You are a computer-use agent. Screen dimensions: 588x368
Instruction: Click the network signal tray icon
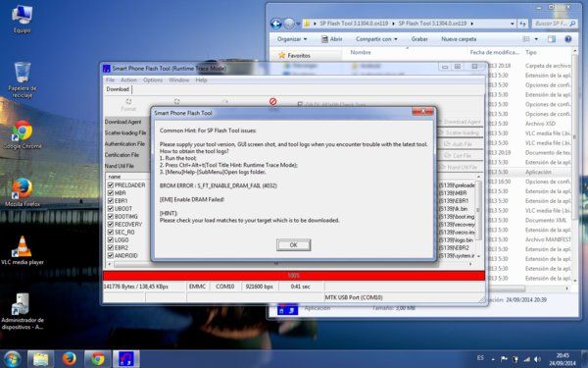pyautogui.click(x=527, y=359)
